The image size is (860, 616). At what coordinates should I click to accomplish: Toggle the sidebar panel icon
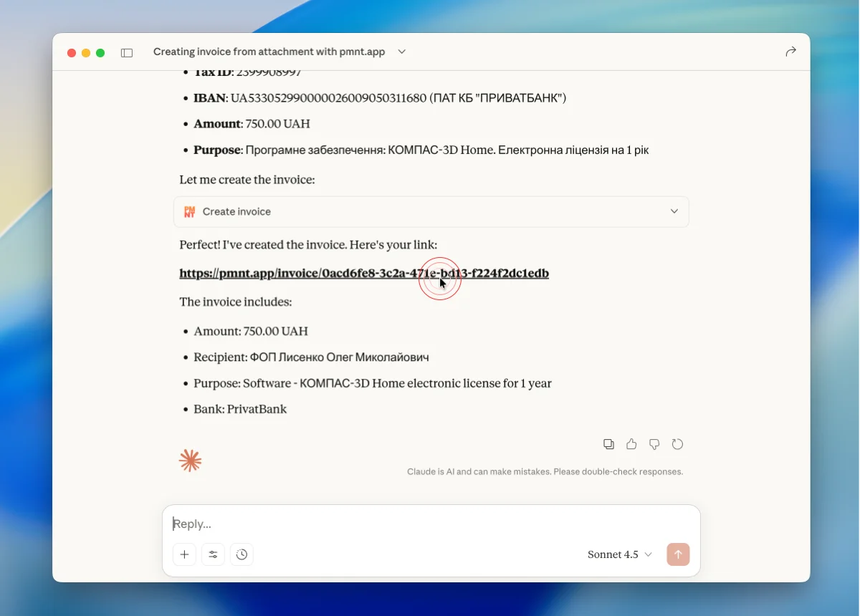pyautogui.click(x=127, y=52)
